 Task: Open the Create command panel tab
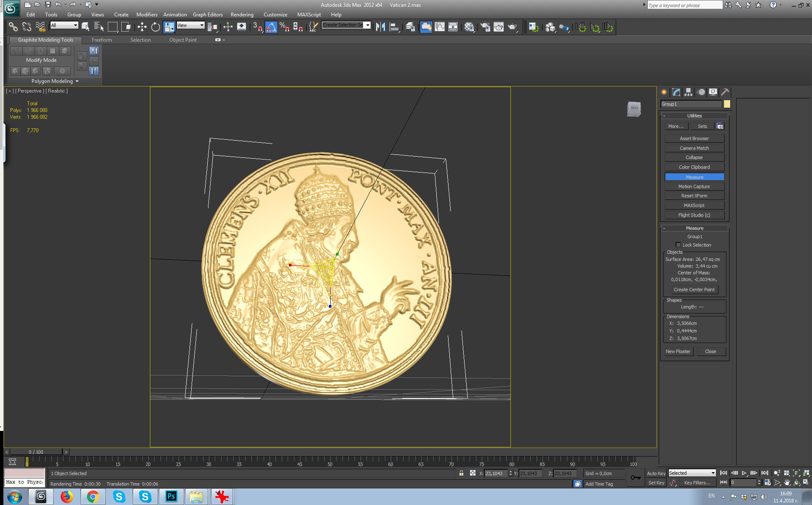click(664, 92)
